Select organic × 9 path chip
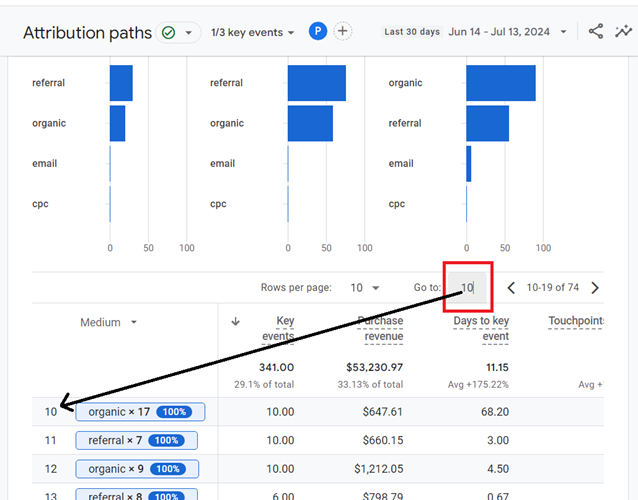This screenshot has width=638, height=500. [137, 469]
